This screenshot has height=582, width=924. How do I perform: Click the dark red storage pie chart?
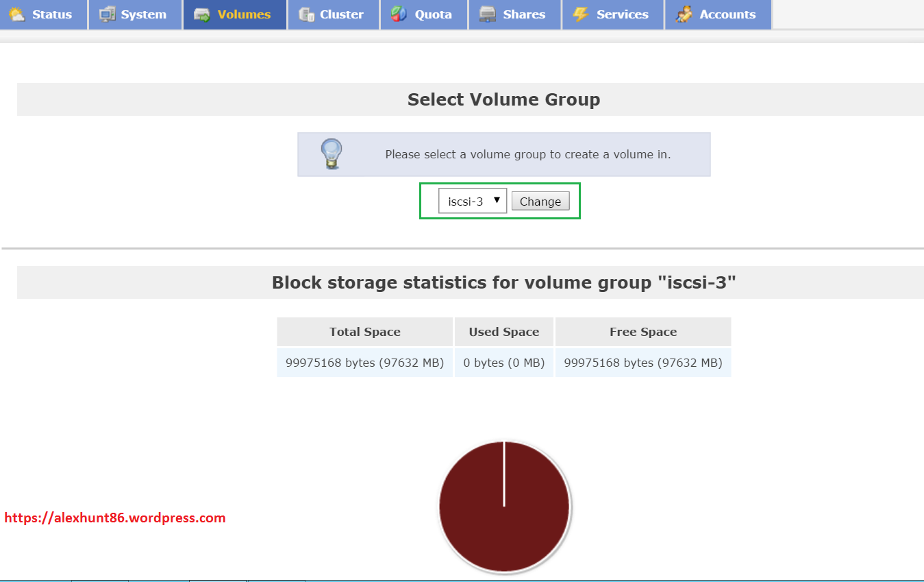(x=504, y=507)
